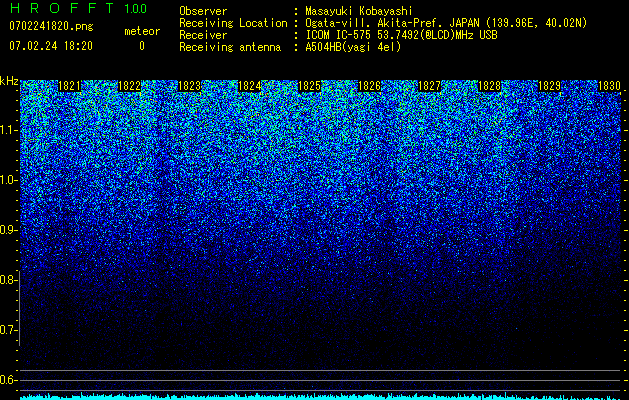Viewport: 629px width, 400px height.
Task: Click the meteor count label
Action: (x=142, y=31)
